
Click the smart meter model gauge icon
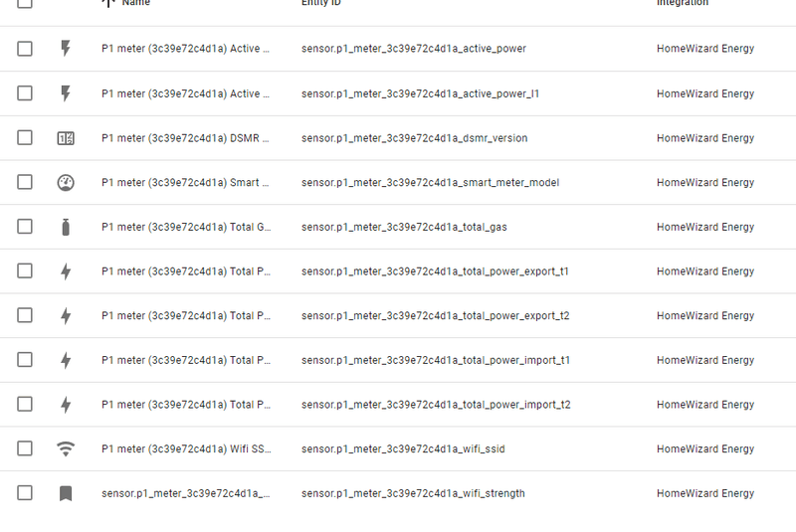pyautogui.click(x=66, y=183)
